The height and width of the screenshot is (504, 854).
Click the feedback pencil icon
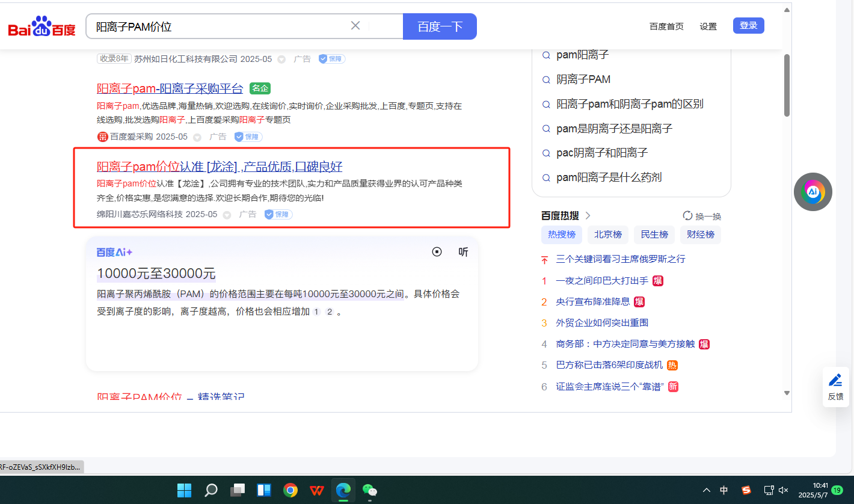(835, 380)
